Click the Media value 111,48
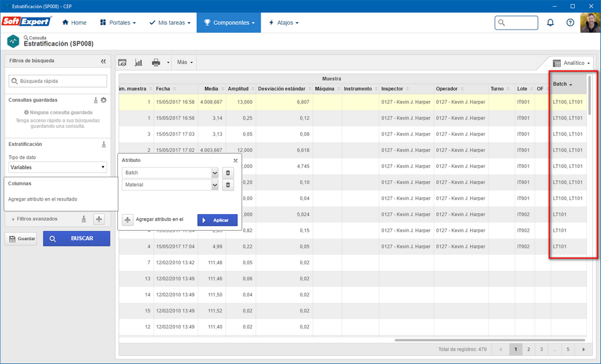Viewport: 601px width, 364px height. pos(215,262)
